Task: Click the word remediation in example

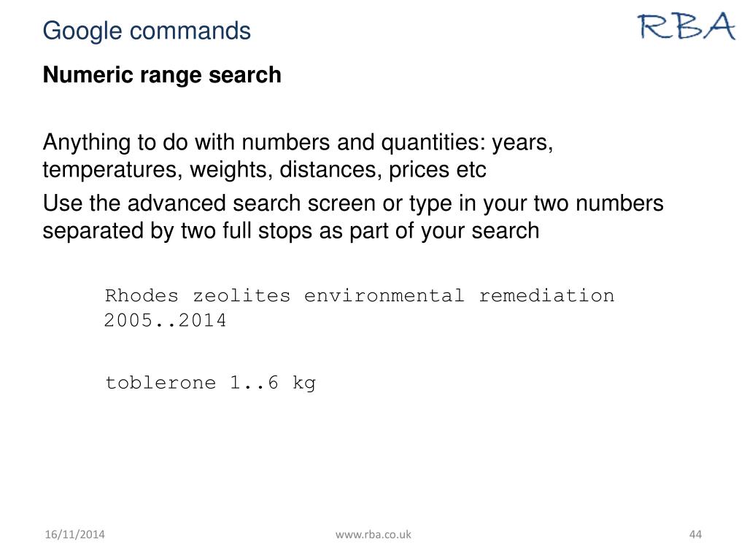Action: pyautogui.click(x=547, y=296)
